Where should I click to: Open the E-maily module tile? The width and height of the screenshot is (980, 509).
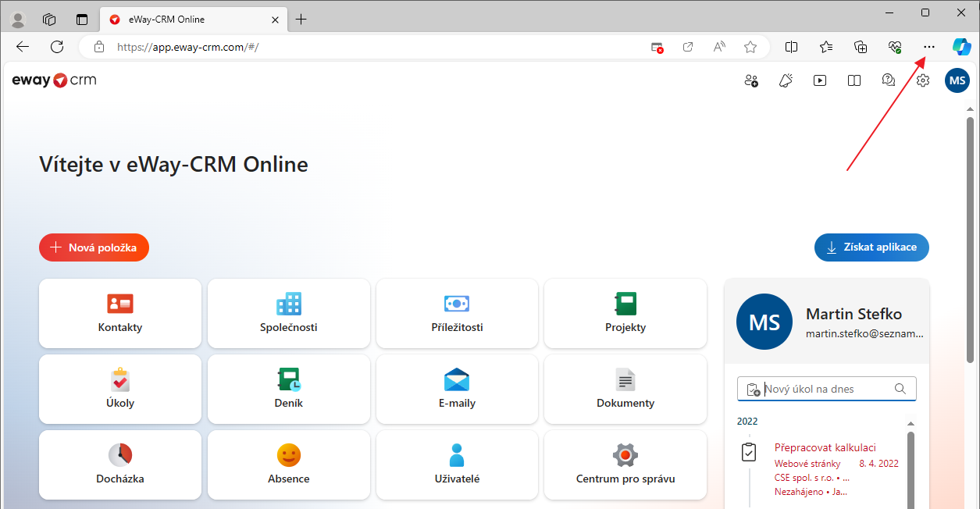[x=457, y=390]
